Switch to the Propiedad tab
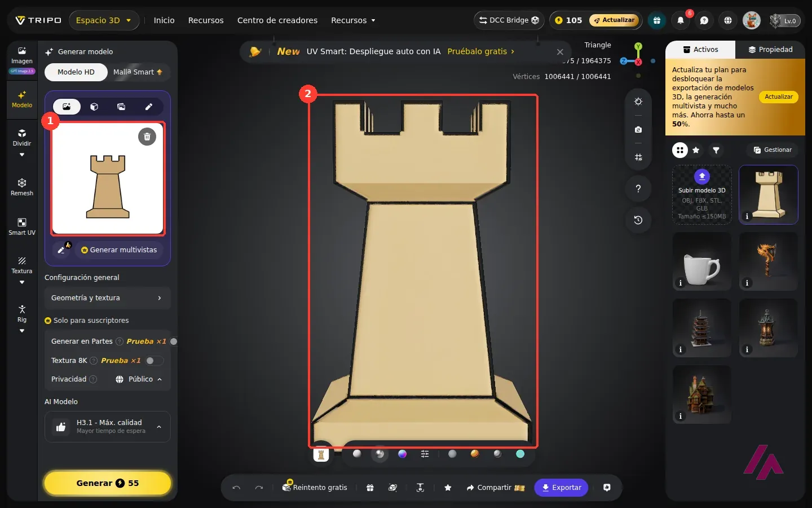Screen dimensions: 812x508 770,50
